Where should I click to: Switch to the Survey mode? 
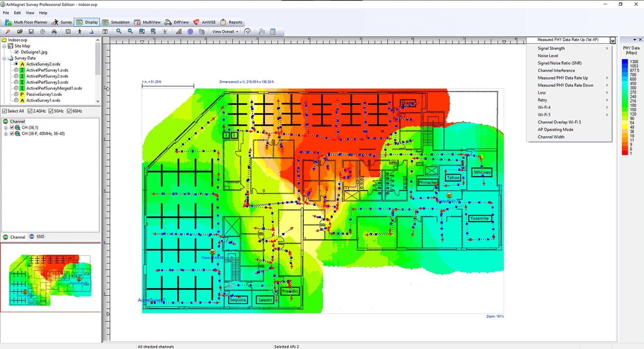(x=62, y=22)
